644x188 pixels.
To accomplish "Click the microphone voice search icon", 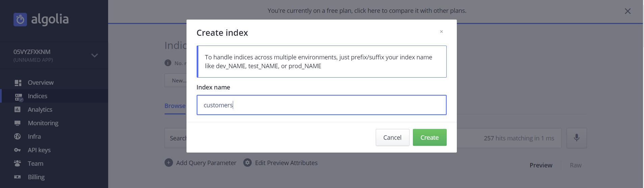I will pos(576,138).
